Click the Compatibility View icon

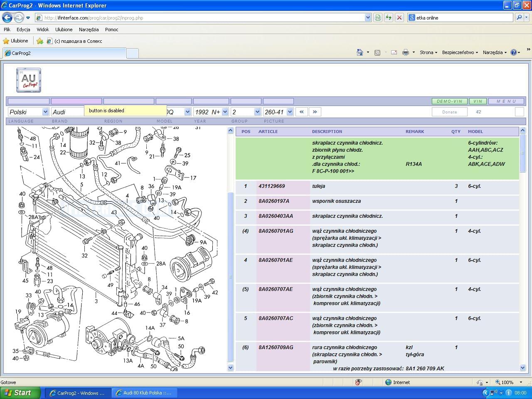[x=378, y=18]
